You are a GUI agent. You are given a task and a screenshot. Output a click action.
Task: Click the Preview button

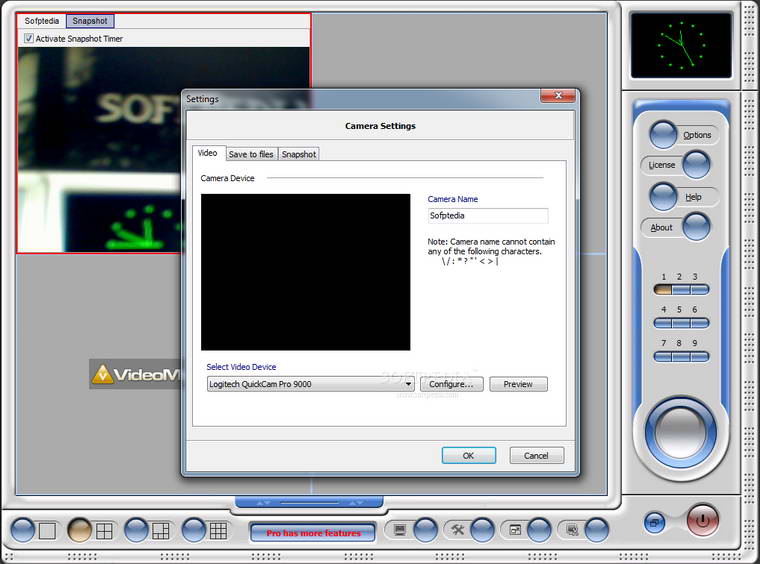tap(518, 384)
